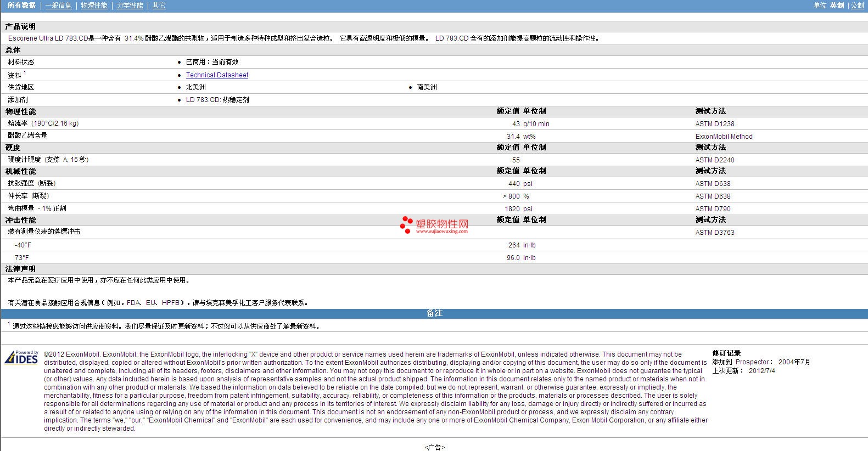This screenshot has width=868, height=451.
Task: Click the 供货地区 row label
Action: tap(21, 87)
